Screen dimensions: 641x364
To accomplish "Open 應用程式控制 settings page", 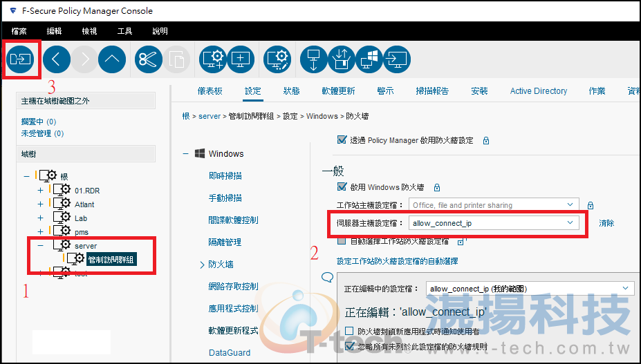I will [x=234, y=309].
